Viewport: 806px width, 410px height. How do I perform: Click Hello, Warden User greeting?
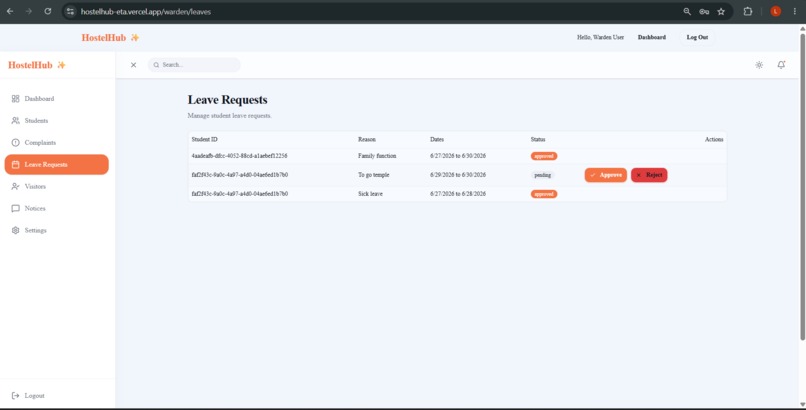[x=600, y=38]
